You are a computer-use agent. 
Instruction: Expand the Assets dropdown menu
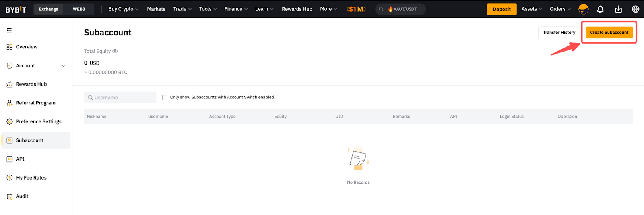(532, 9)
